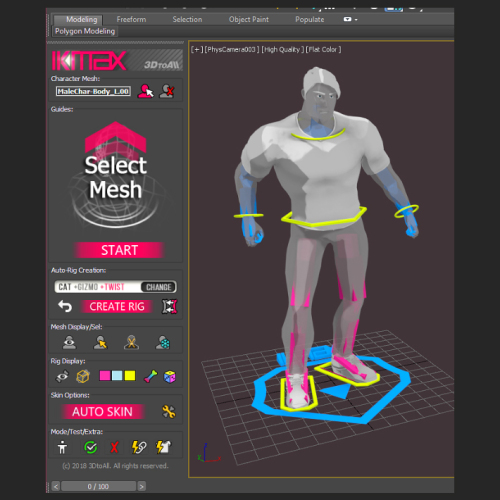The image size is (500, 500).
Task: Pick the yellow rig color swatch
Action: pyautogui.click(x=130, y=376)
